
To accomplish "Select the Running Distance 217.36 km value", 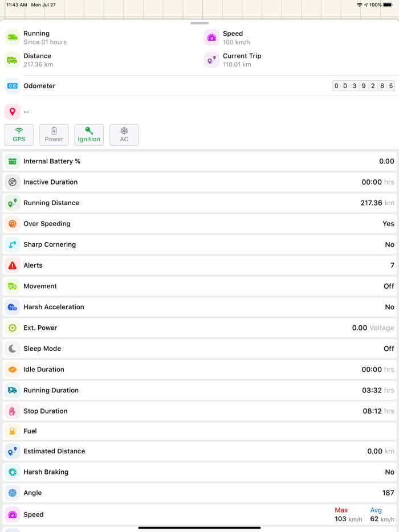I will (377, 203).
